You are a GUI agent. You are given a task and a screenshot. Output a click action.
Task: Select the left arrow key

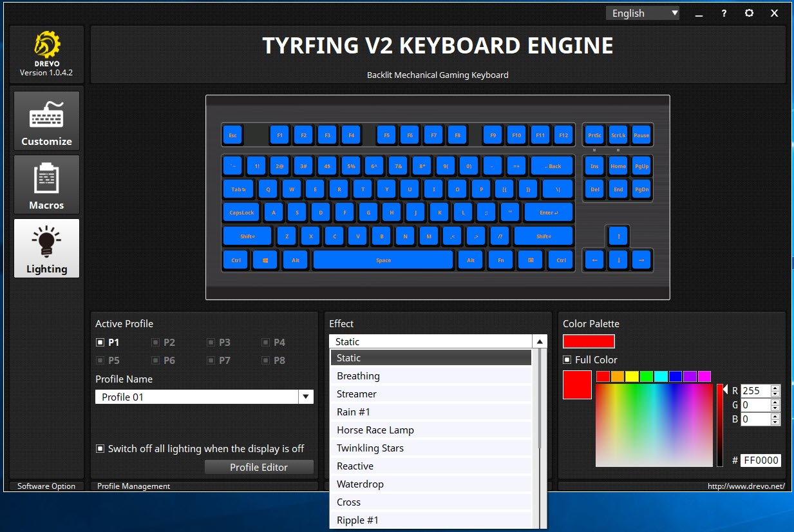tap(594, 260)
